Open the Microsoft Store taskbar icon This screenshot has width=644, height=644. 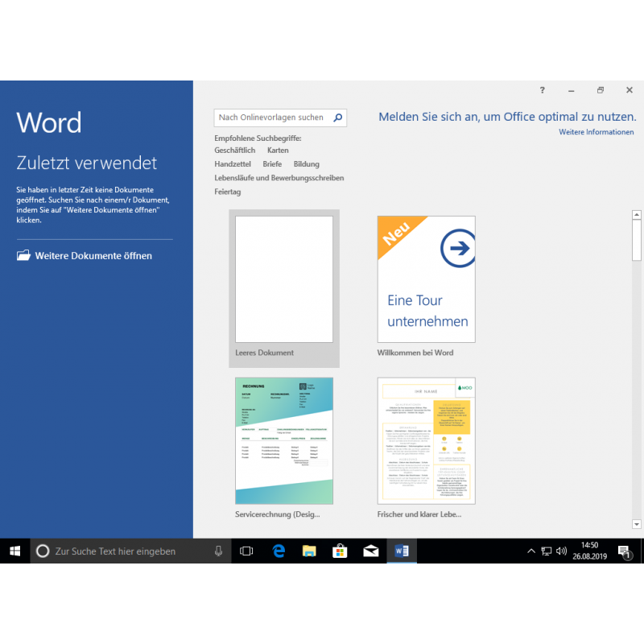click(x=340, y=551)
